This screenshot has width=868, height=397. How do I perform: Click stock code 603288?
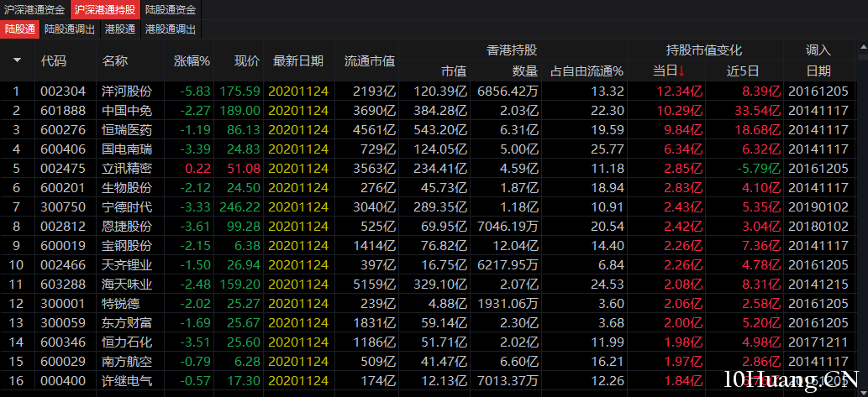pyautogui.click(x=63, y=285)
